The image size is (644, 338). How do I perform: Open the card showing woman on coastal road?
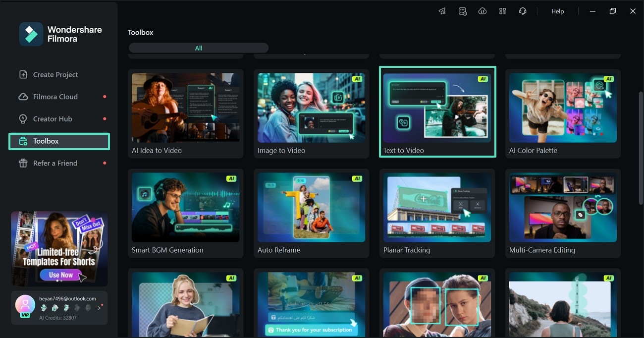(x=563, y=303)
